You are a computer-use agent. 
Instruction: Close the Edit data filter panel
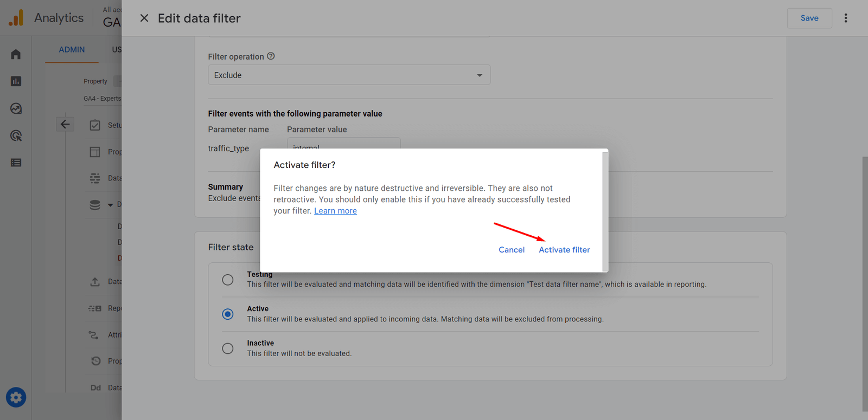pyautogui.click(x=144, y=18)
